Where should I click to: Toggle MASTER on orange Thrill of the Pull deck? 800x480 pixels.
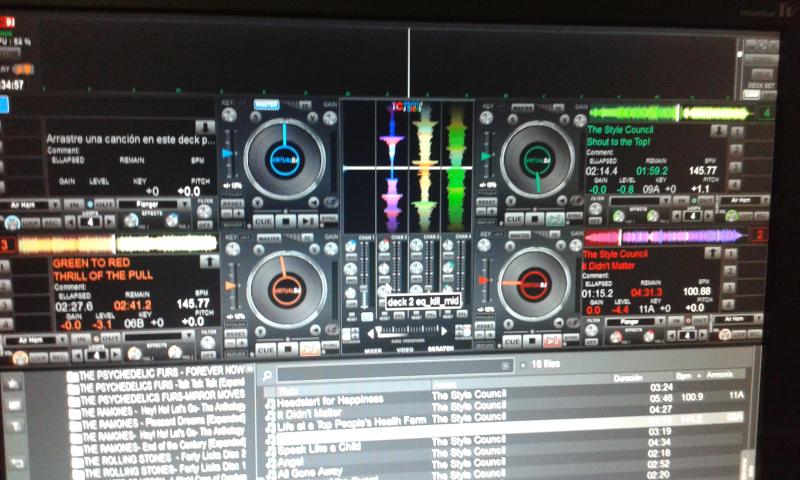click(269, 238)
